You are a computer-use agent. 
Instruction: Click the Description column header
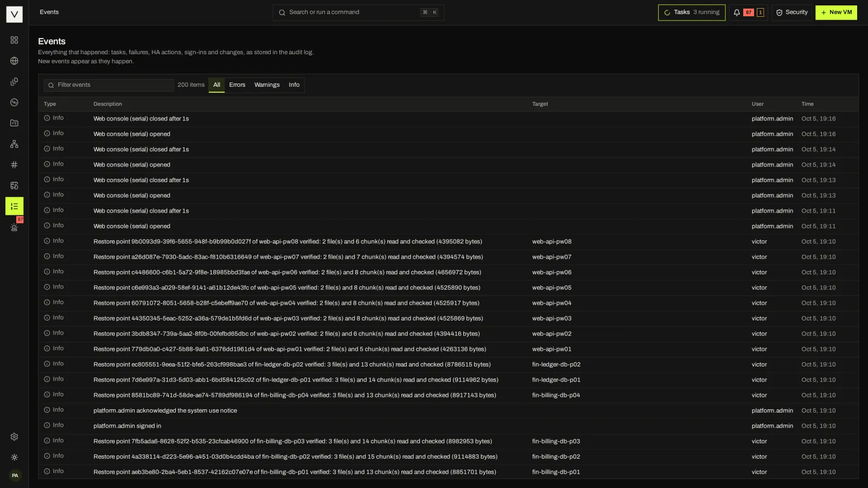click(x=107, y=104)
